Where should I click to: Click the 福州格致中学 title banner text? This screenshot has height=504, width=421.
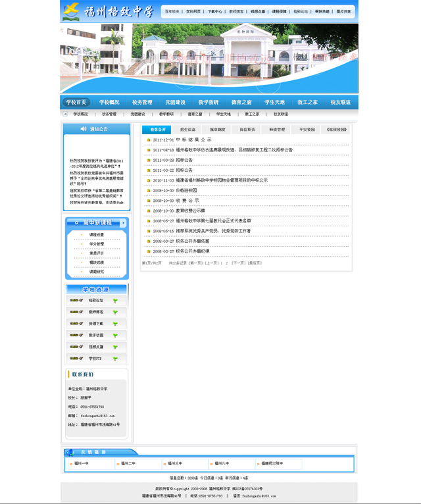(118, 12)
